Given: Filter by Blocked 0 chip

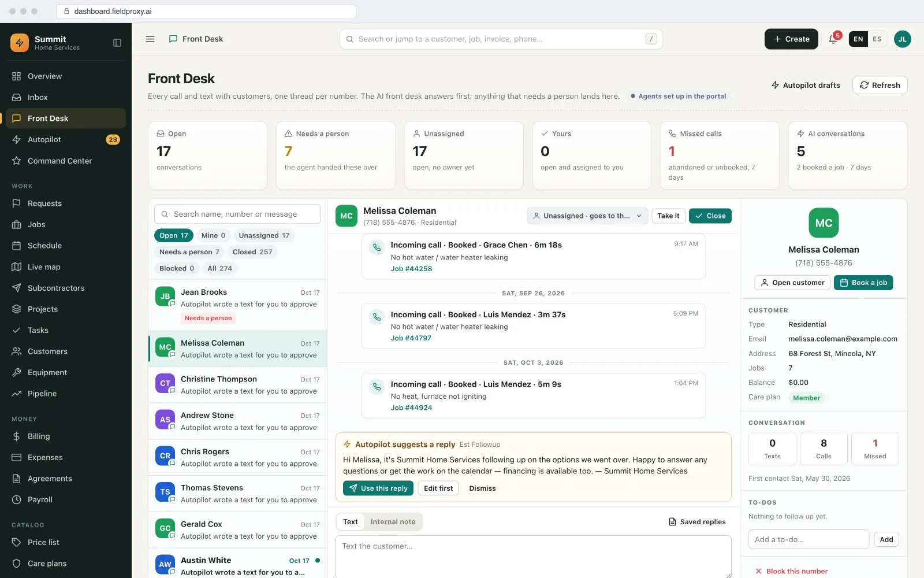Looking at the screenshot, I should tap(177, 269).
